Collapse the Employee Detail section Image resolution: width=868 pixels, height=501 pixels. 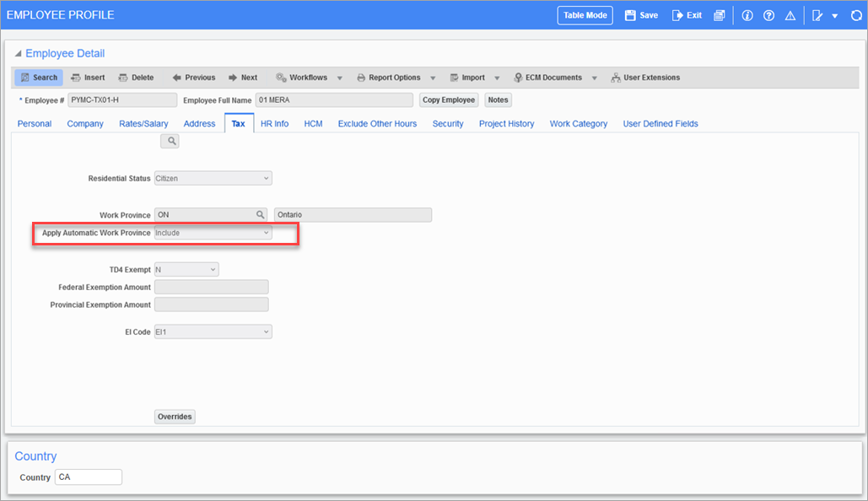pyautogui.click(x=19, y=54)
